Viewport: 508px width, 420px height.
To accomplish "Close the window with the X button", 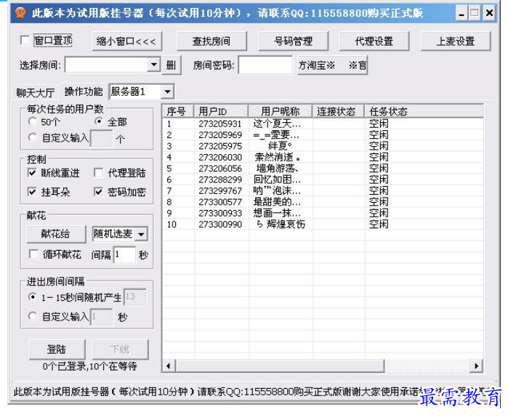I will tap(489, 13).
